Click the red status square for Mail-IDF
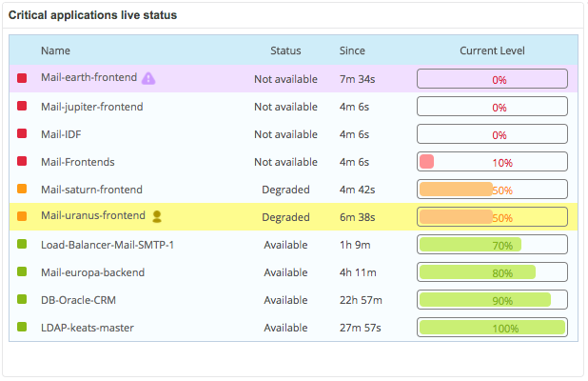 [x=22, y=133]
